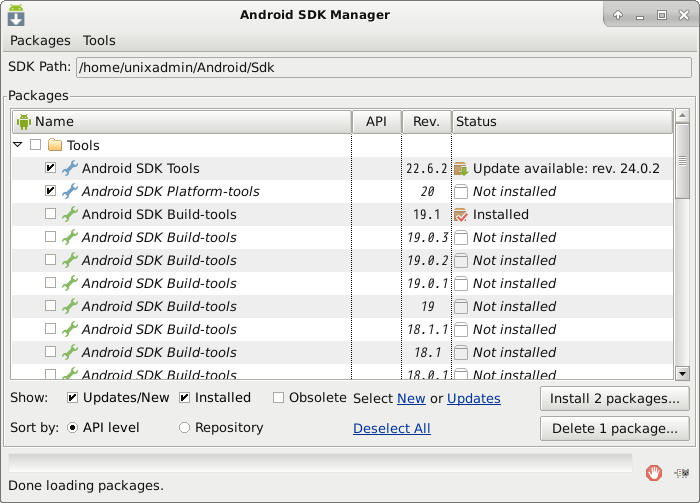Click the red stop loading icon
The width and height of the screenshot is (700, 503).
point(653,472)
